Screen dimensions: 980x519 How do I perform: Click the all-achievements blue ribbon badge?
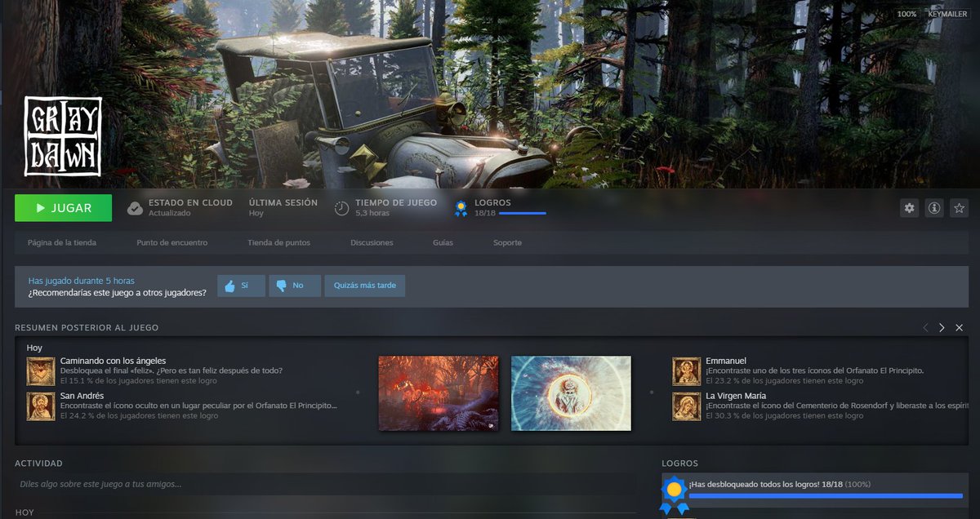[x=674, y=494]
